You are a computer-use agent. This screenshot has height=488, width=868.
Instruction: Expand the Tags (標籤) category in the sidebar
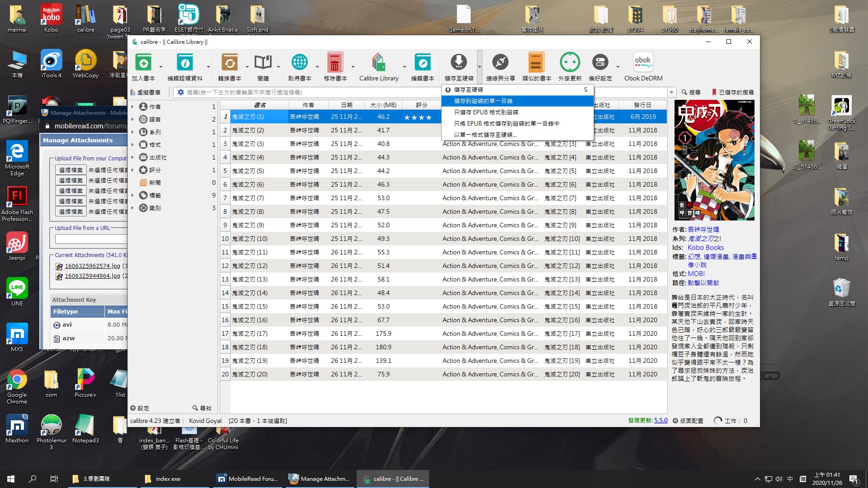pyautogui.click(x=132, y=195)
